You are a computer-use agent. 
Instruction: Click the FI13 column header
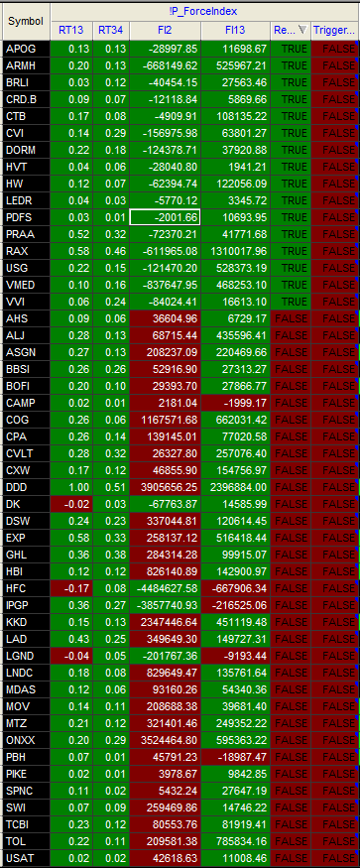[x=235, y=31]
